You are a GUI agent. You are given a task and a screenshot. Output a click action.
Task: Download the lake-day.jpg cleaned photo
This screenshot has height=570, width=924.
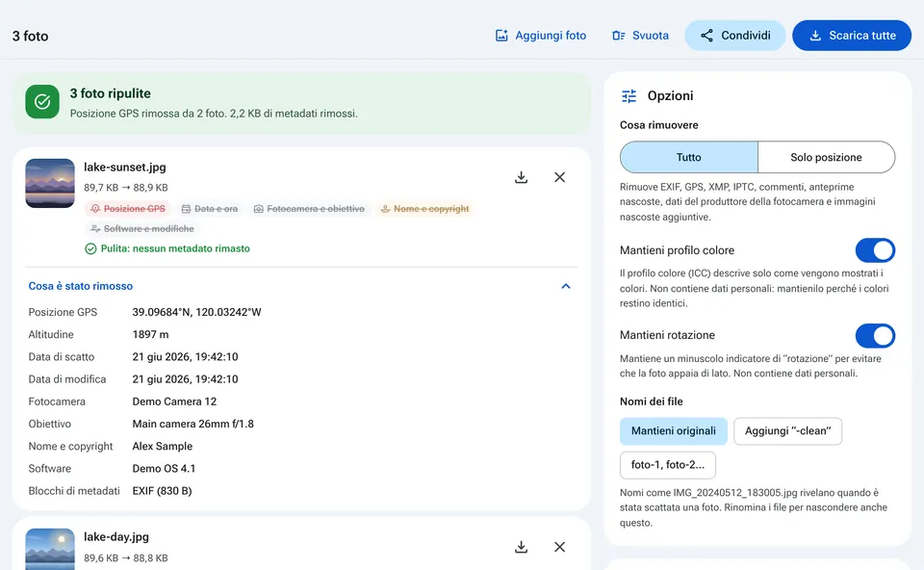point(521,547)
